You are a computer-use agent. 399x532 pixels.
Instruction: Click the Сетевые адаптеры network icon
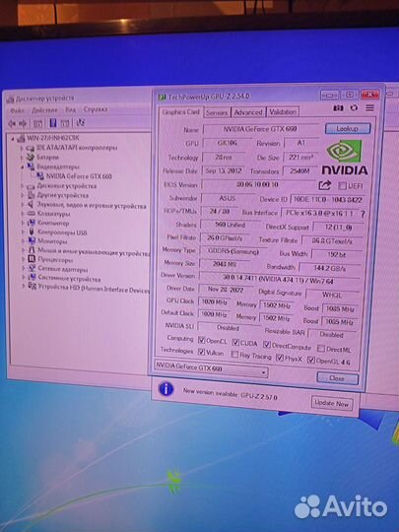click(32, 269)
